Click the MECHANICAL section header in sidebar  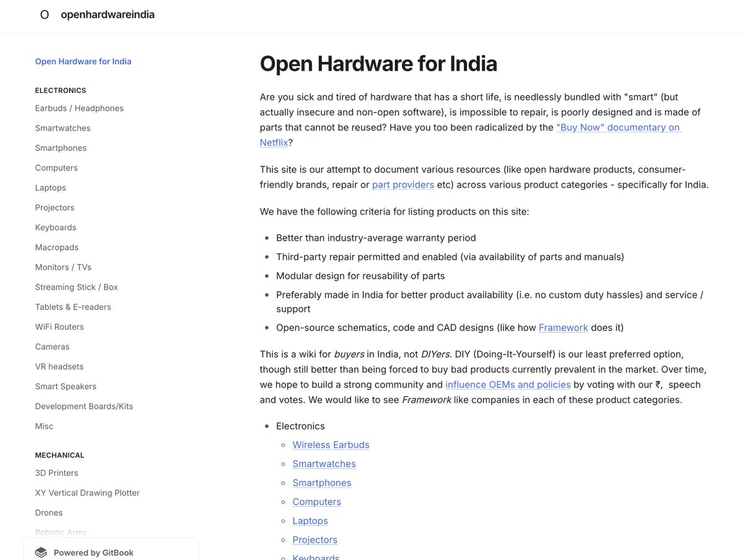click(x=59, y=455)
